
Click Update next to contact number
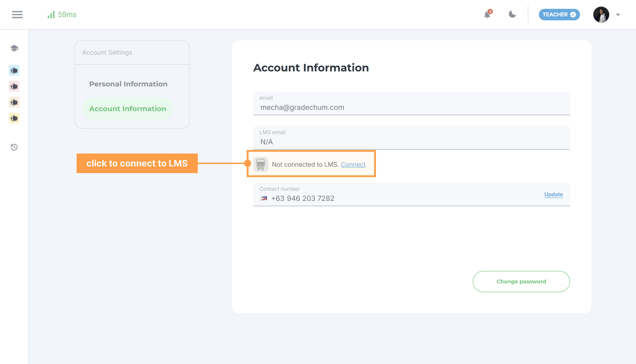point(553,194)
